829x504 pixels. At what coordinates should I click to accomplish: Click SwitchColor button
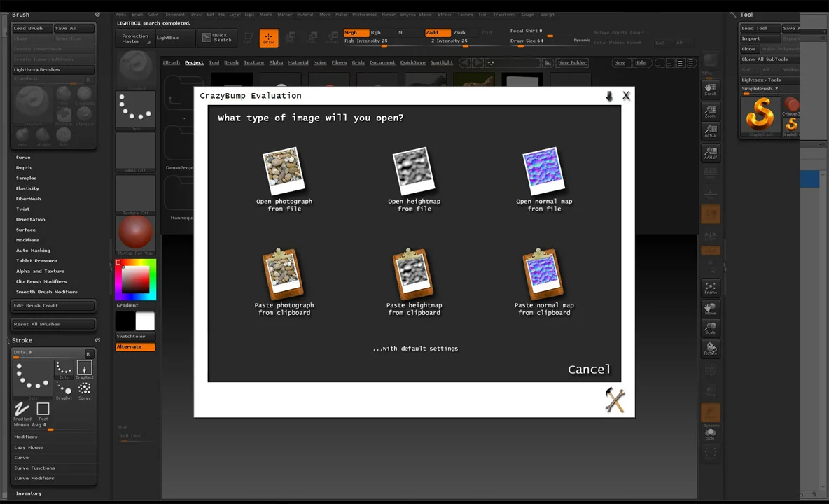coord(135,336)
